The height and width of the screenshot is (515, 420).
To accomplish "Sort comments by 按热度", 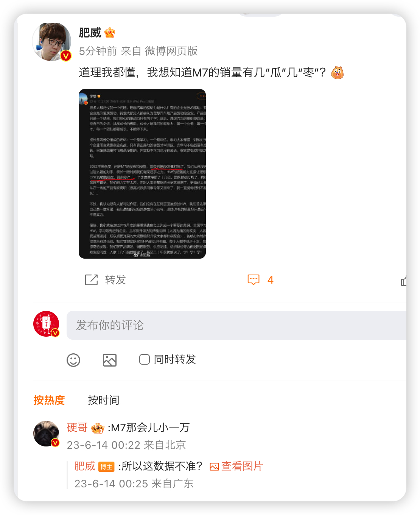I will tap(49, 400).
